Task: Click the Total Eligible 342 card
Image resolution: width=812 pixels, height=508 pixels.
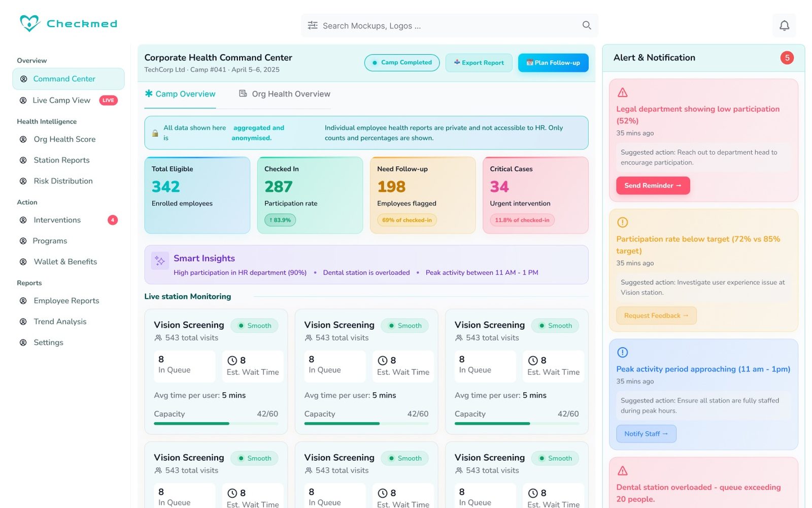Action: click(197, 195)
